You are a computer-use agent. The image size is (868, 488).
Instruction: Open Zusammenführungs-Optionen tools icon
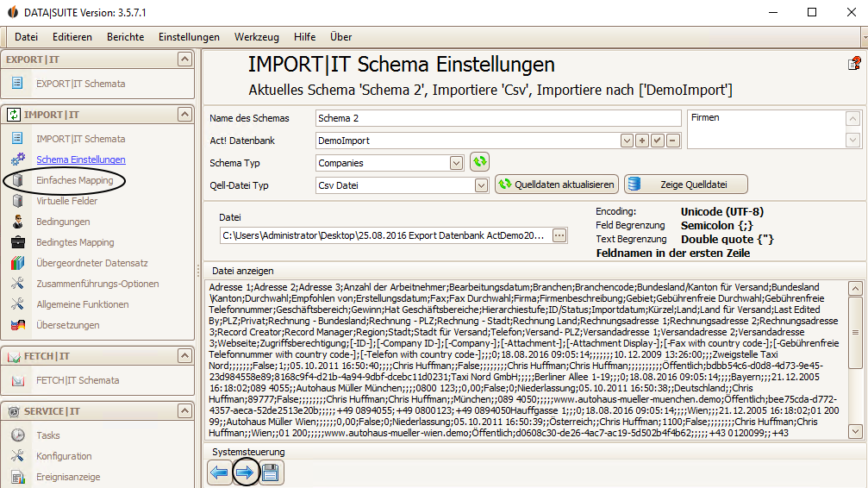18,284
